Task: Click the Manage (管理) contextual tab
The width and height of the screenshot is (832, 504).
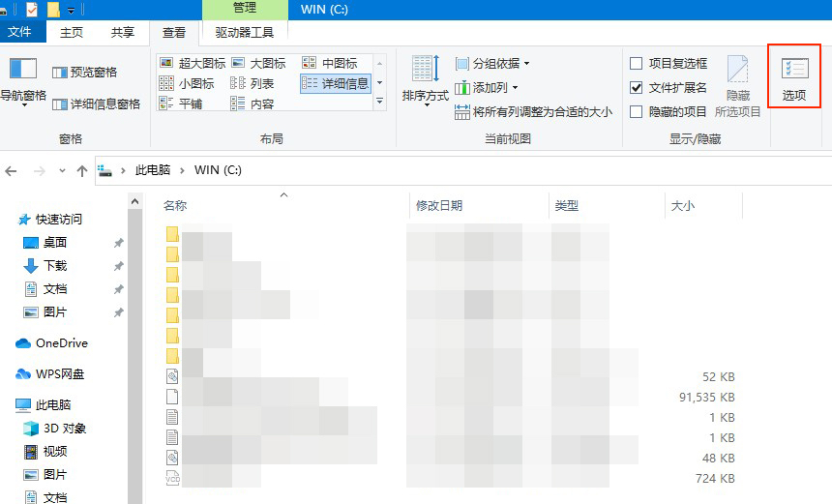Action: pos(245,9)
